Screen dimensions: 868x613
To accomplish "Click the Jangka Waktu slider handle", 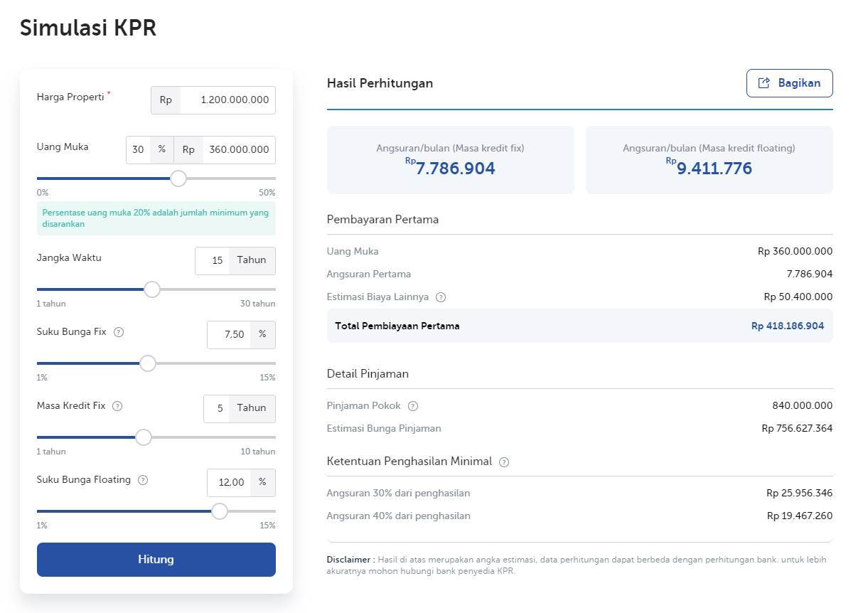I will point(152,289).
